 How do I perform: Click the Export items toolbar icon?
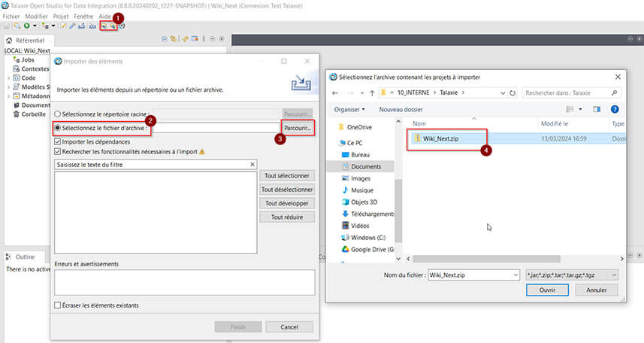pos(113,26)
